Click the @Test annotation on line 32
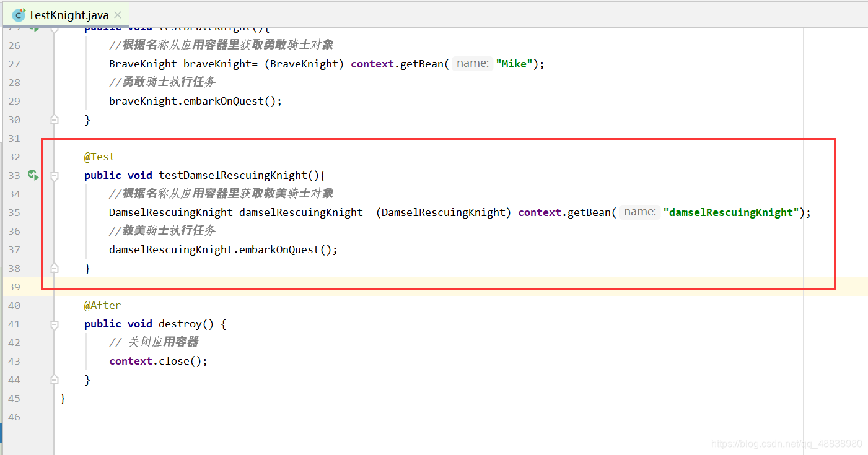The image size is (868, 455). click(100, 157)
